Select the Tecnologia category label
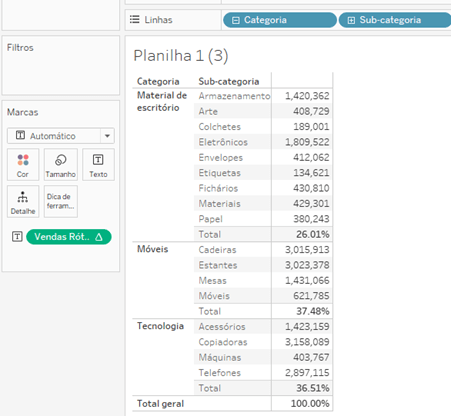The image size is (451, 416). pyautogui.click(x=160, y=326)
